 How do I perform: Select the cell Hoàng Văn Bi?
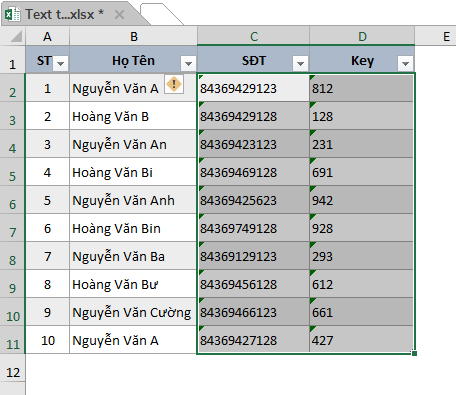pos(133,172)
